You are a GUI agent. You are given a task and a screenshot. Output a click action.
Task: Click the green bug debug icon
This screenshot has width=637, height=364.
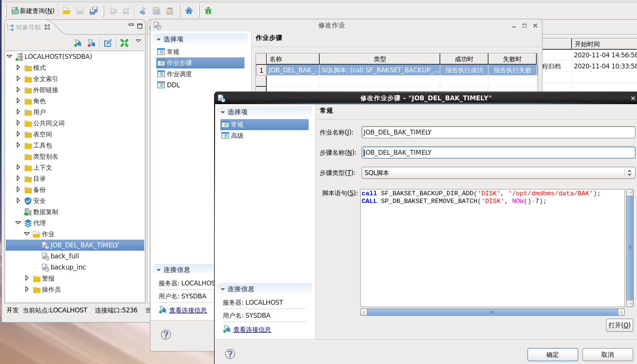pyautogui.click(x=208, y=11)
